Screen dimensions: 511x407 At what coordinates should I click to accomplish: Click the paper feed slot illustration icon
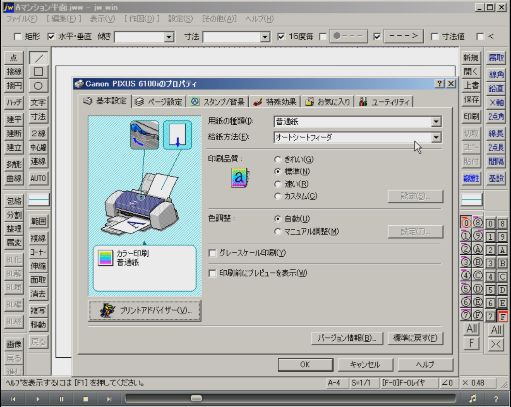[x=144, y=135]
